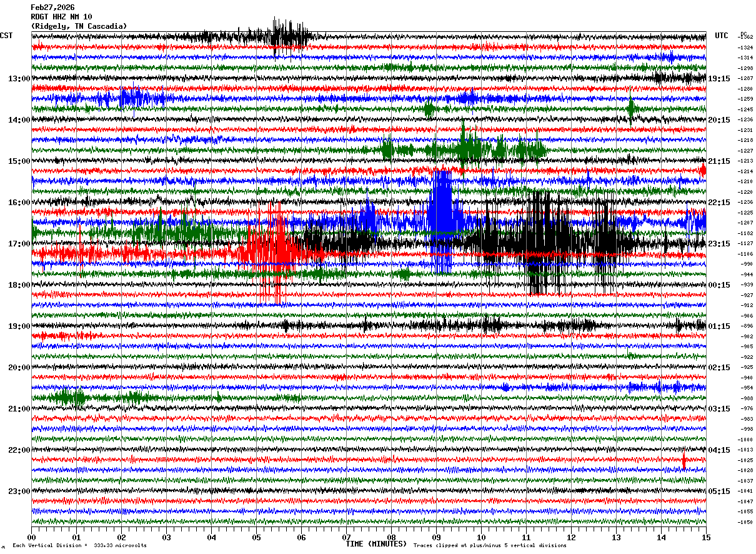Click the DC offset value -1259
756x554 pixels.
[745, 99]
